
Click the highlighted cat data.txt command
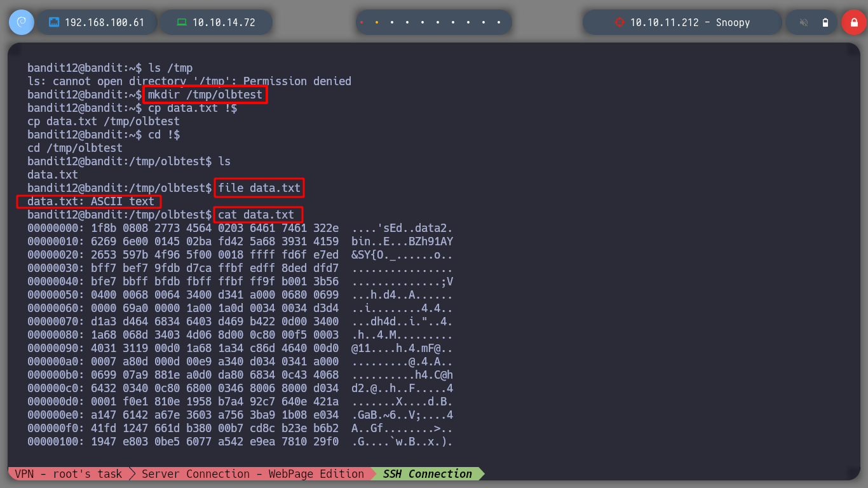pyautogui.click(x=258, y=215)
